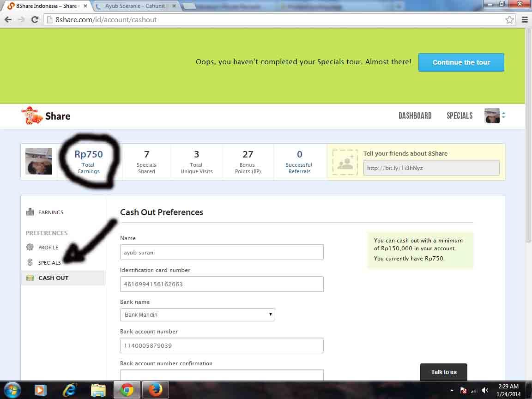Click the Specials Shared stat
The width and height of the screenshot is (532, 399).
coord(146,162)
